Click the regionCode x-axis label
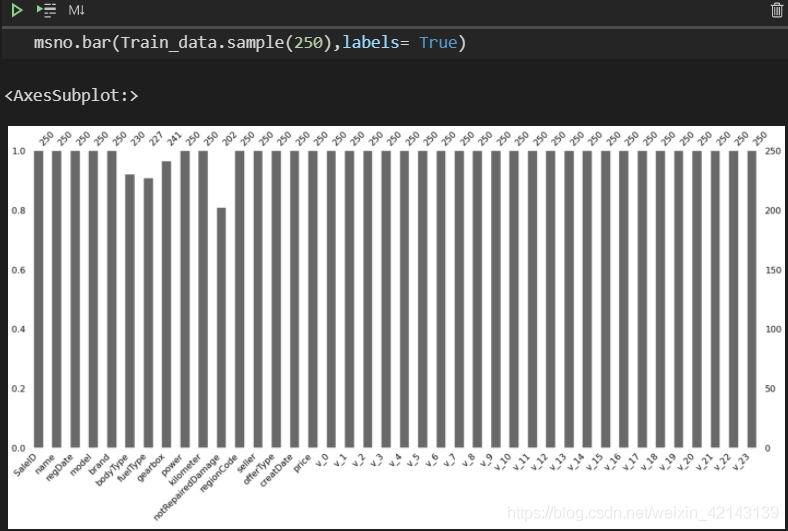The width and height of the screenshot is (788, 531). tap(226, 475)
